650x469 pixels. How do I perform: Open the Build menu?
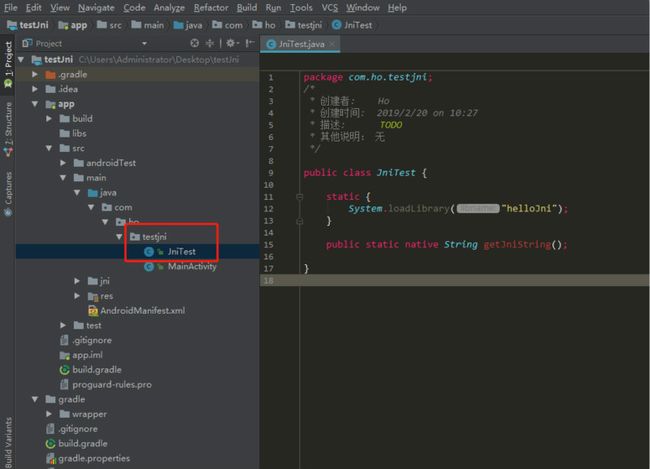click(x=247, y=7)
